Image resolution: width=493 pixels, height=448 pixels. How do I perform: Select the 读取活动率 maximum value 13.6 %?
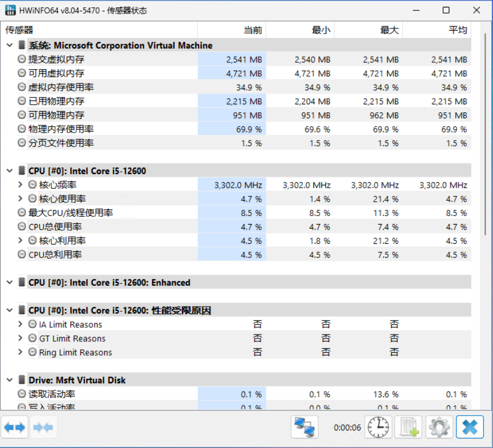(x=386, y=394)
